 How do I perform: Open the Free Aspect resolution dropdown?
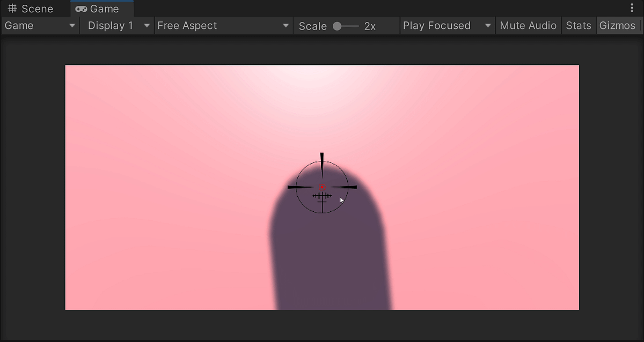[224, 25]
